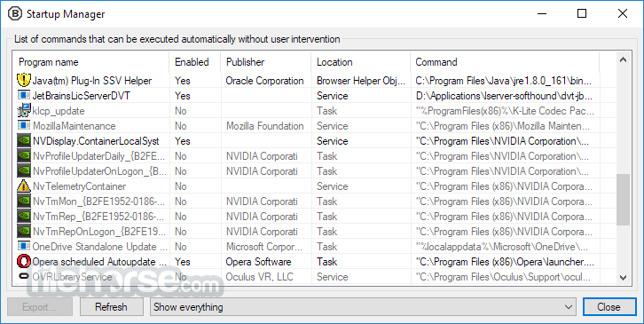Click the Refresh button

(111, 307)
